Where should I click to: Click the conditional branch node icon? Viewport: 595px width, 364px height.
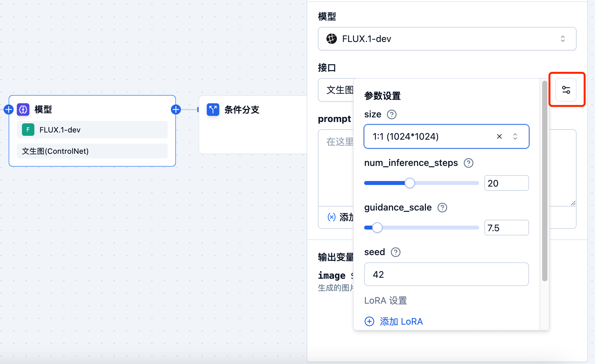coord(213,110)
